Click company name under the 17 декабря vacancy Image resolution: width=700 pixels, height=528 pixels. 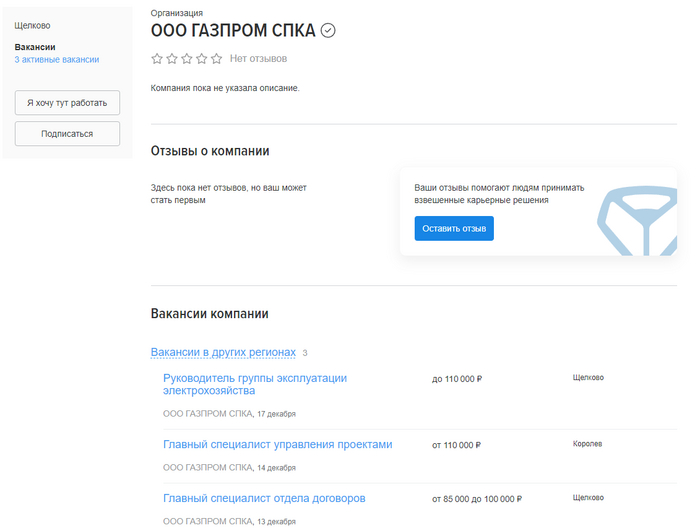click(x=207, y=413)
